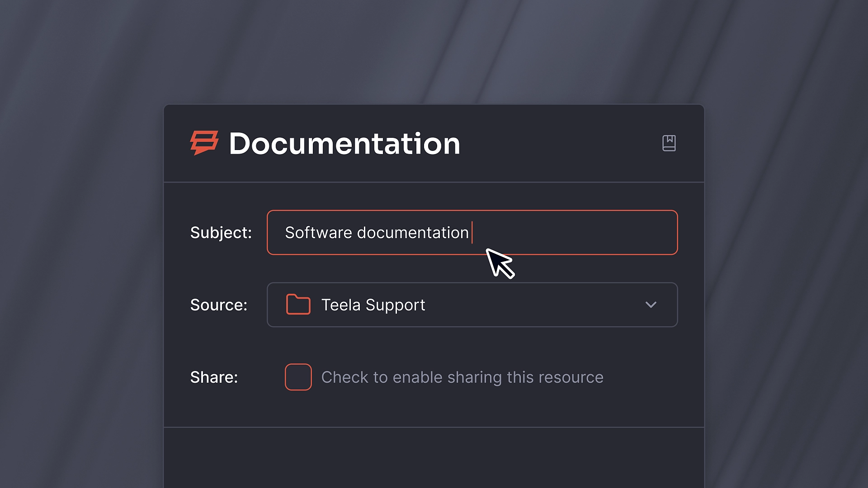Enable the Share checkbox
868x488 pixels.
(298, 377)
